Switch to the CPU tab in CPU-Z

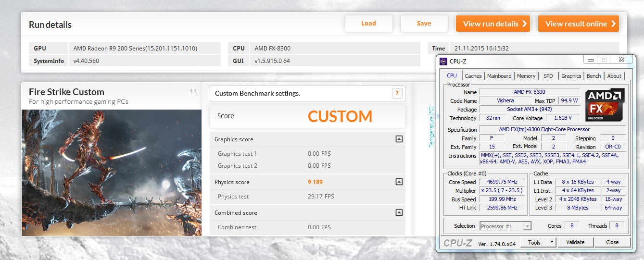click(452, 75)
